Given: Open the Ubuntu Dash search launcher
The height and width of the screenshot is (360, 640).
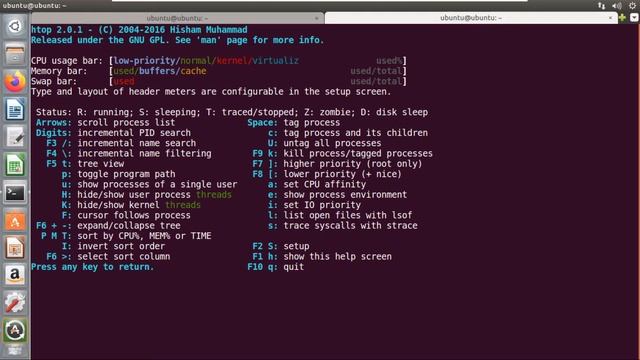Looking at the screenshot, I should (x=15, y=27).
